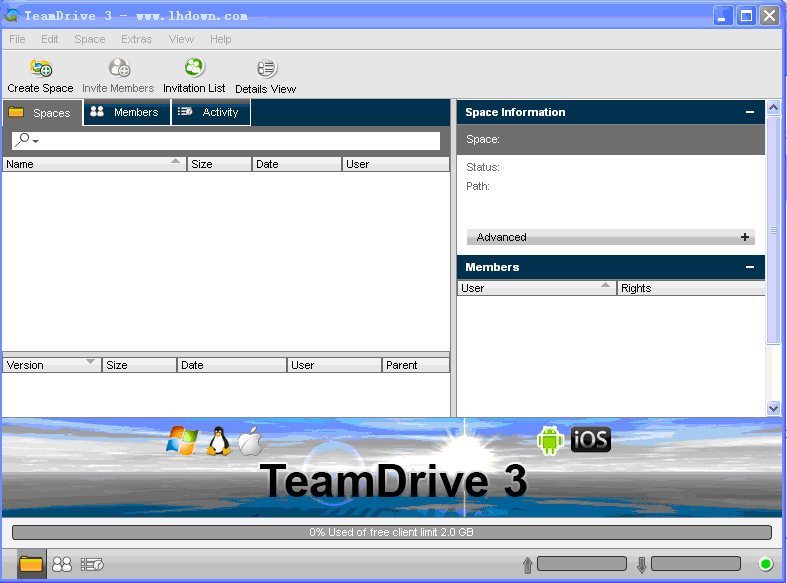Collapse the Members panel
This screenshot has width=787, height=583.
tap(750, 267)
